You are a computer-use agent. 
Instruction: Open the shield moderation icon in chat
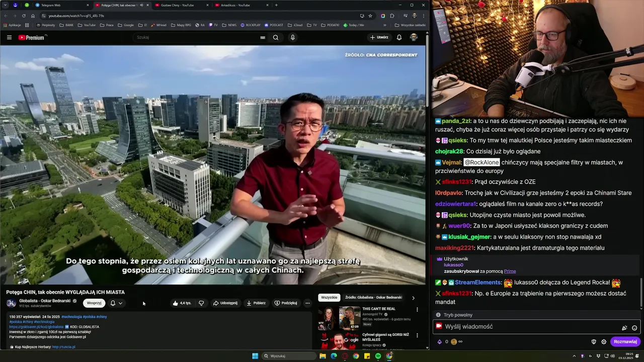(x=594, y=342)
